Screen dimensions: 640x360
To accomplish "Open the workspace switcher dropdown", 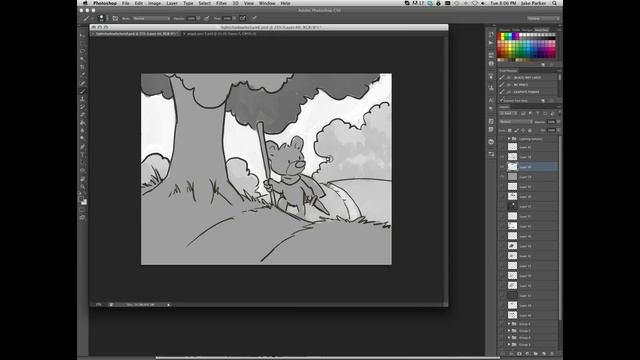I will coord(543,18).
